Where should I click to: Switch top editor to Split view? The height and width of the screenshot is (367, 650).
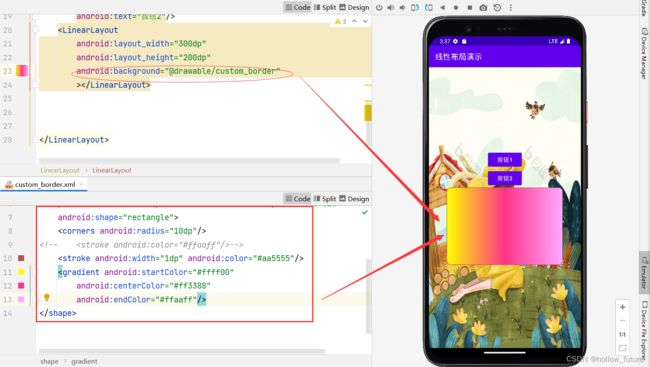(325, 7)
